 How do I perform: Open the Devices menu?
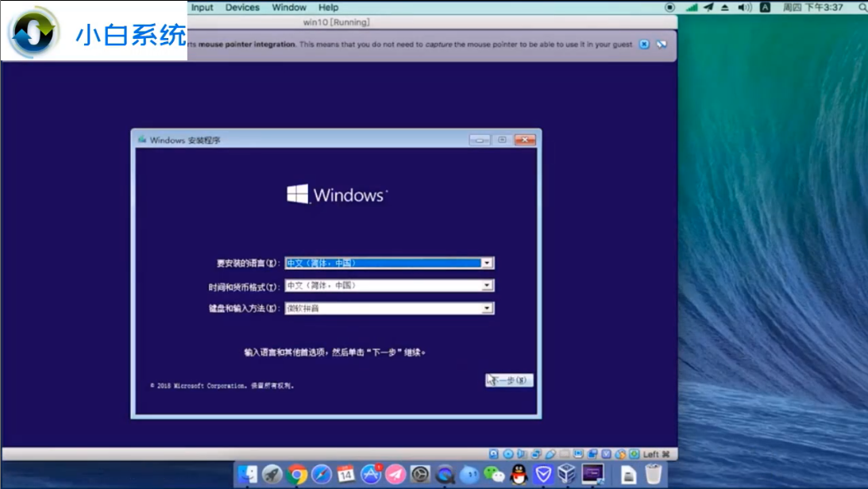pyautogui.click(x=242, y=7)
